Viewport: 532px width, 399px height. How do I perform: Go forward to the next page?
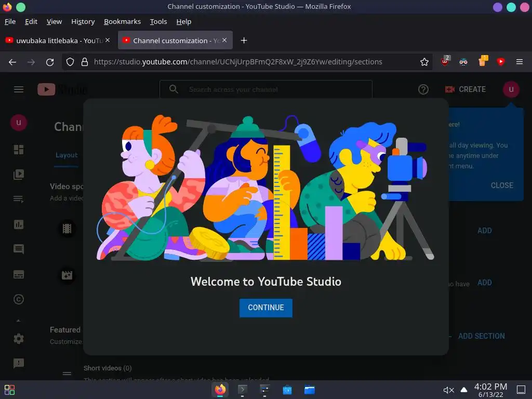[31, 62]
